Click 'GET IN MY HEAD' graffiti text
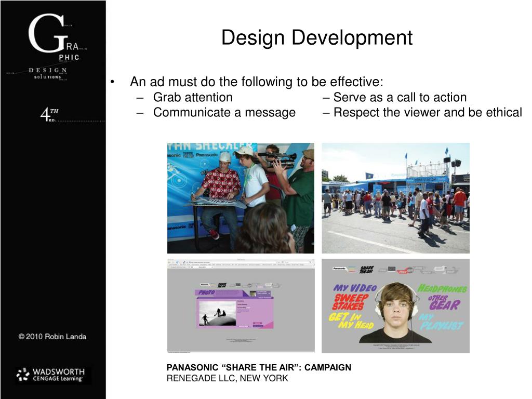 click(x=351, y=321)
